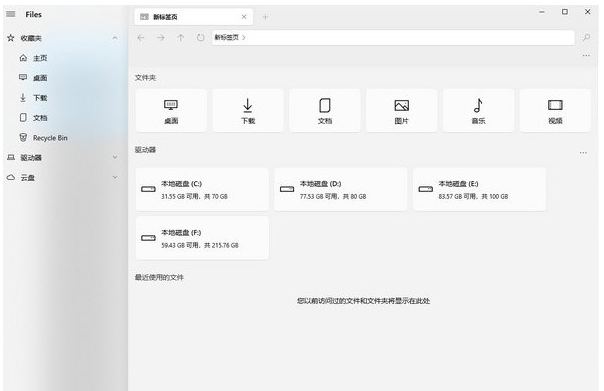Viewport: 604px width, 391px height.
Task: Expand the 驱动器 section chevron
Action: (115, 157)
